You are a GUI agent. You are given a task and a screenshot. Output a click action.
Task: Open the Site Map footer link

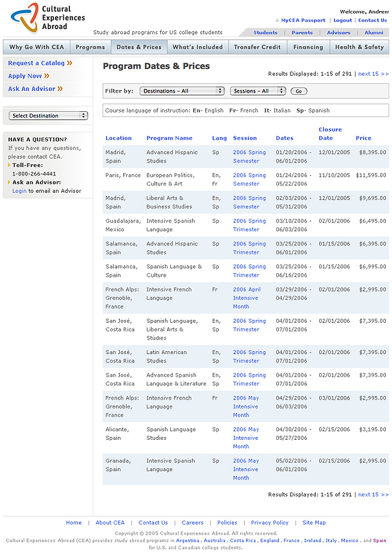[314, 523]
